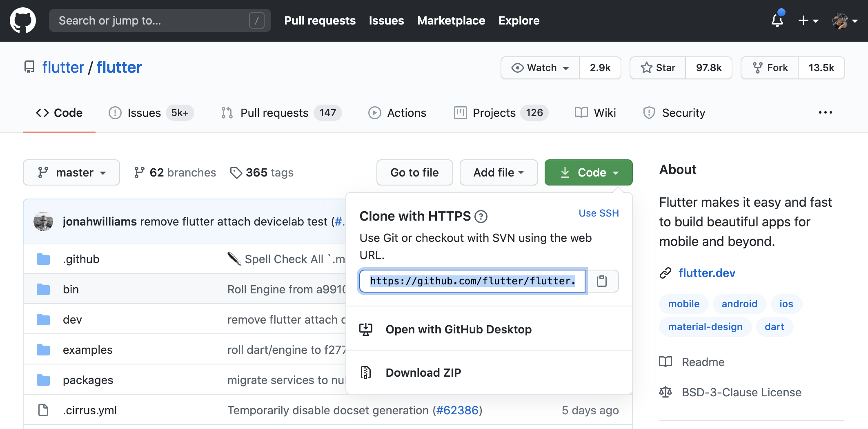Switch to the Wiki tab
The width and height of the screenshot is (868, 429).
[595, 113]
